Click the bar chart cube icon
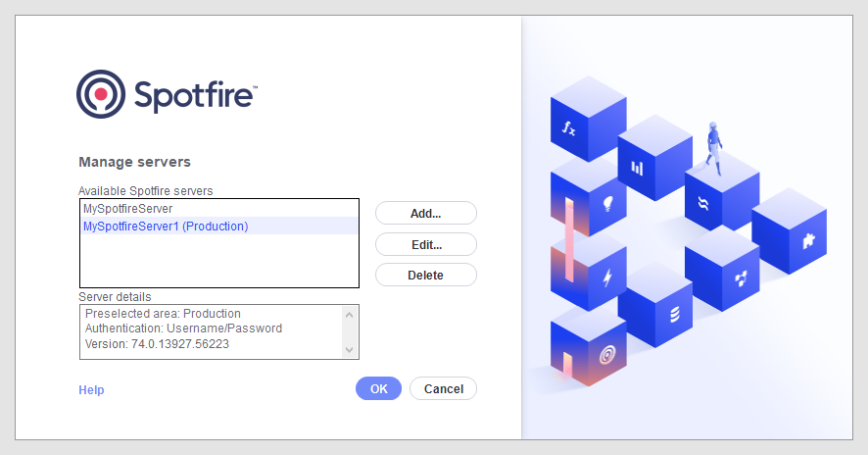This screenshot has height=455, width=868. click(637, 167)
